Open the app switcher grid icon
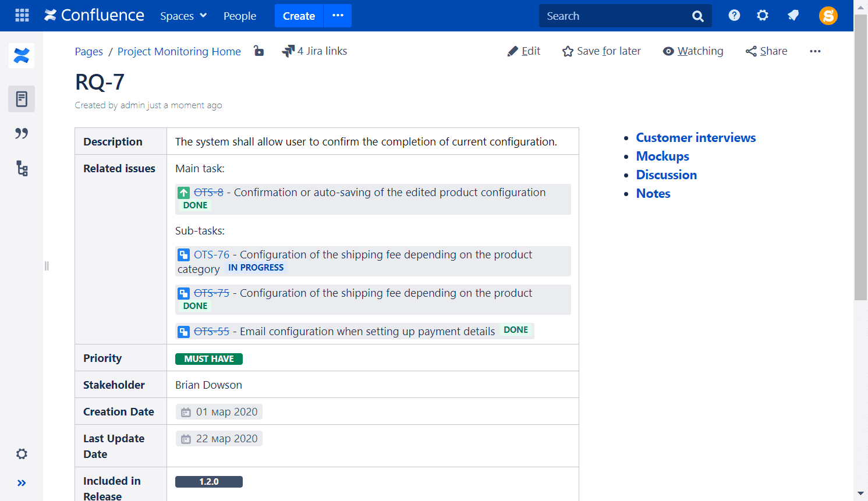868x501 pixels. [22, 16]
